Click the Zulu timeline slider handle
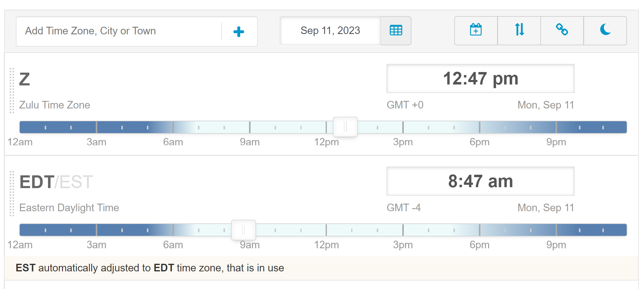Screen dimensions: 644x289 pyautogui.click(x=345, y=127)
